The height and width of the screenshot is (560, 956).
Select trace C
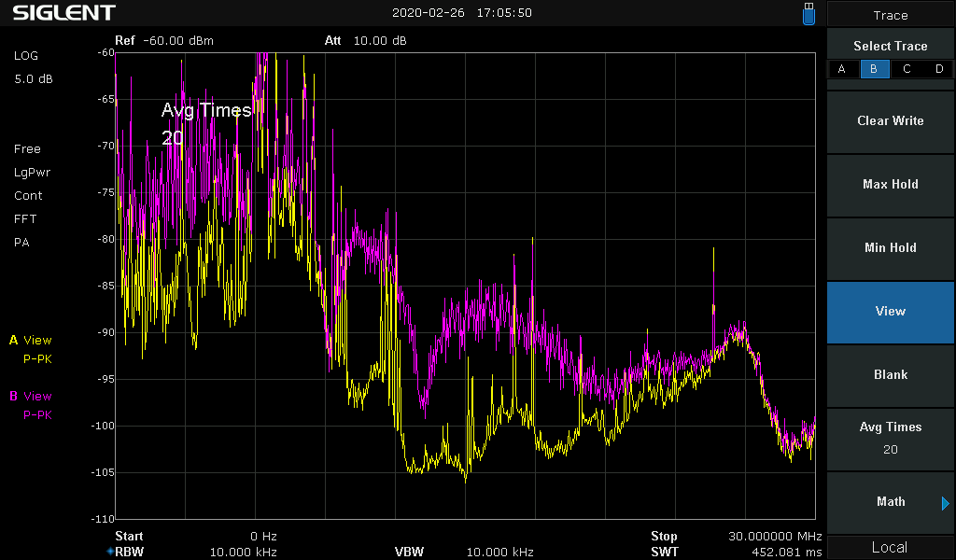click(907, 69)
